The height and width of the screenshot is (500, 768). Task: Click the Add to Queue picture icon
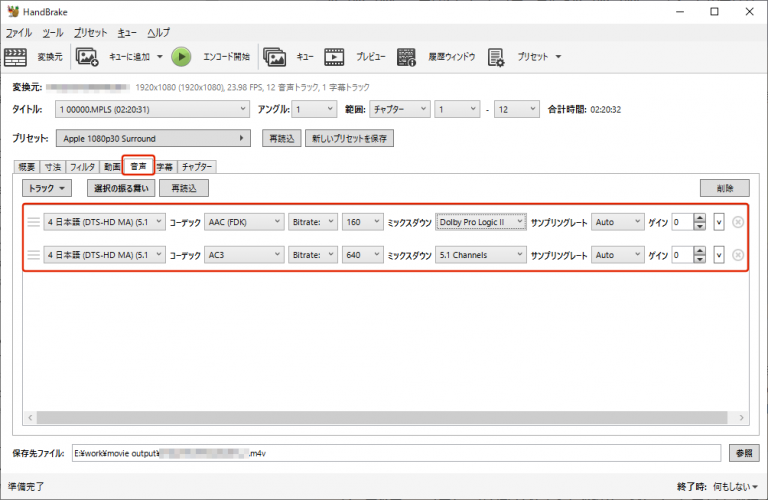[x=87, y=57]
